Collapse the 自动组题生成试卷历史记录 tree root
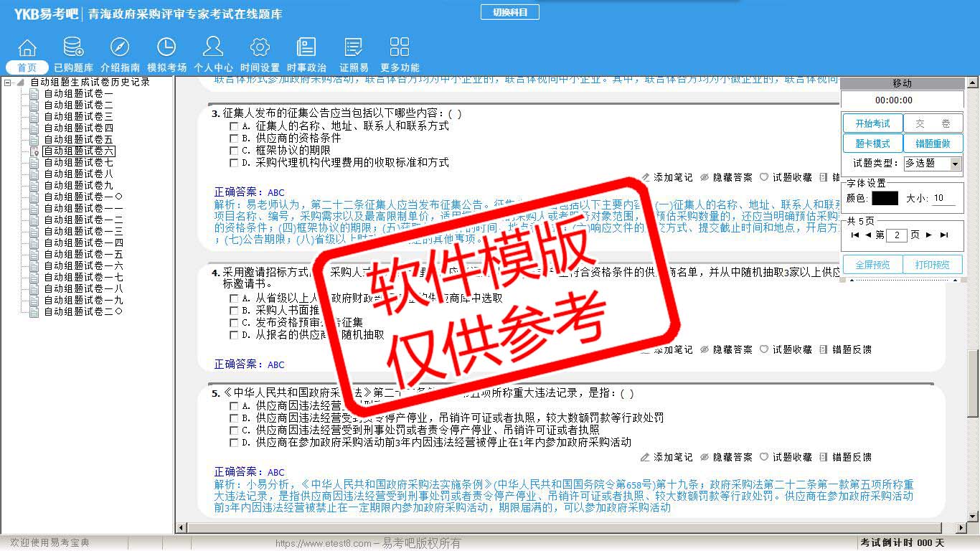980x551 pixels. (8, 83)
